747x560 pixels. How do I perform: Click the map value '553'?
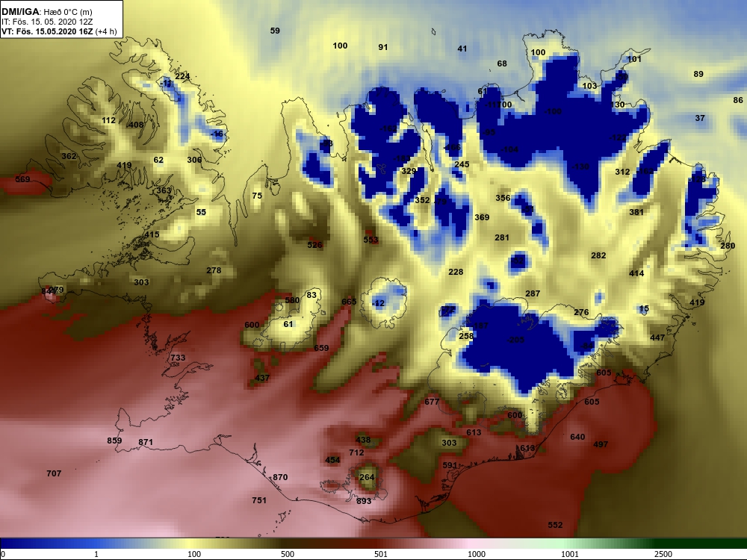(371, 240)
